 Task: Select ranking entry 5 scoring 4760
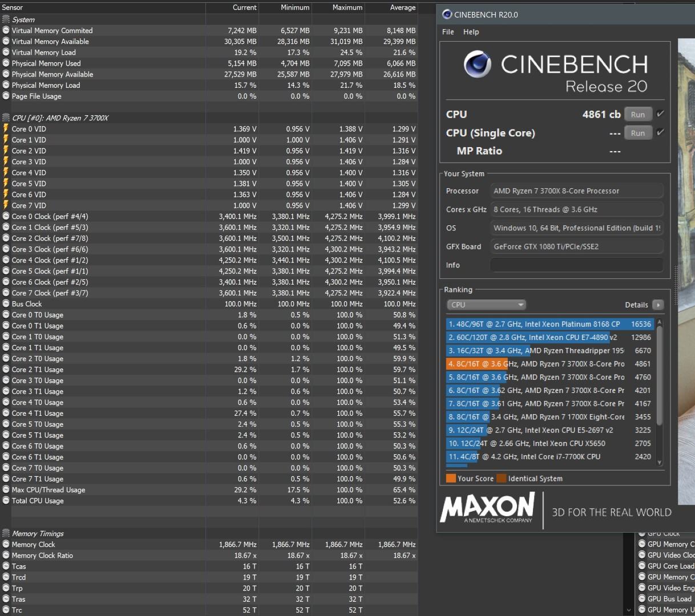point(550,377)
